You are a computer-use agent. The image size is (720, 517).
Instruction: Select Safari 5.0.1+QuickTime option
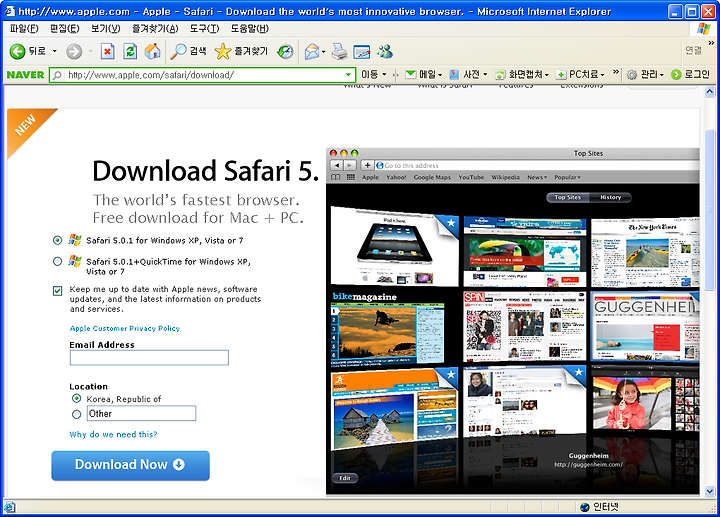(57, 261)
